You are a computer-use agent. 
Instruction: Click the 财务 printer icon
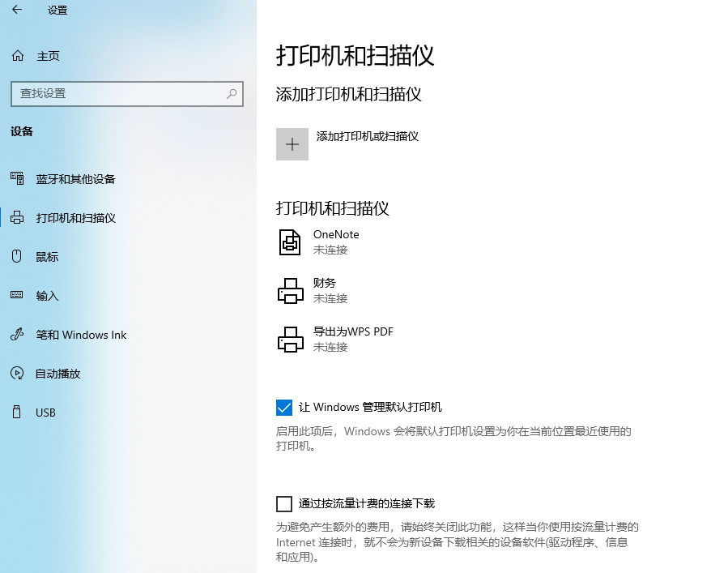pos(291,290)
